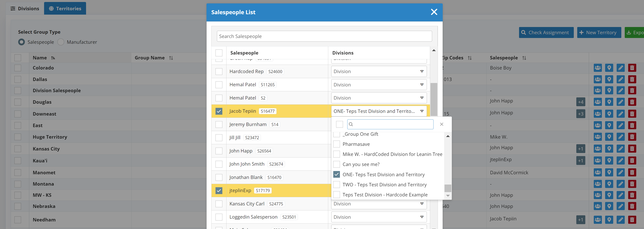Toggle select-all checkbox in Salespeople header
Image resolution: width=644 pixels, height=229 pixels.
pos(219,53)
